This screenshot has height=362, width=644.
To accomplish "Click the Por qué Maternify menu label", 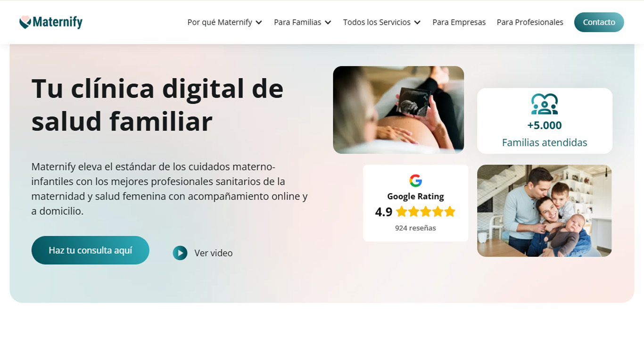I will tap(220, 22).
